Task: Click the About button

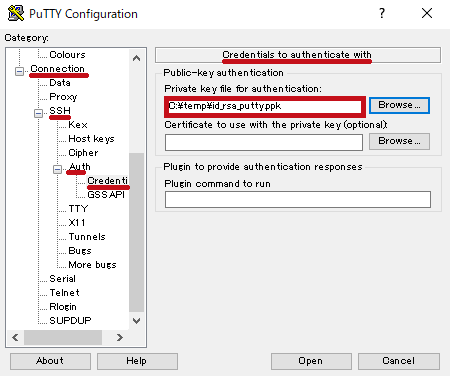Action: (x=50, y=361)
